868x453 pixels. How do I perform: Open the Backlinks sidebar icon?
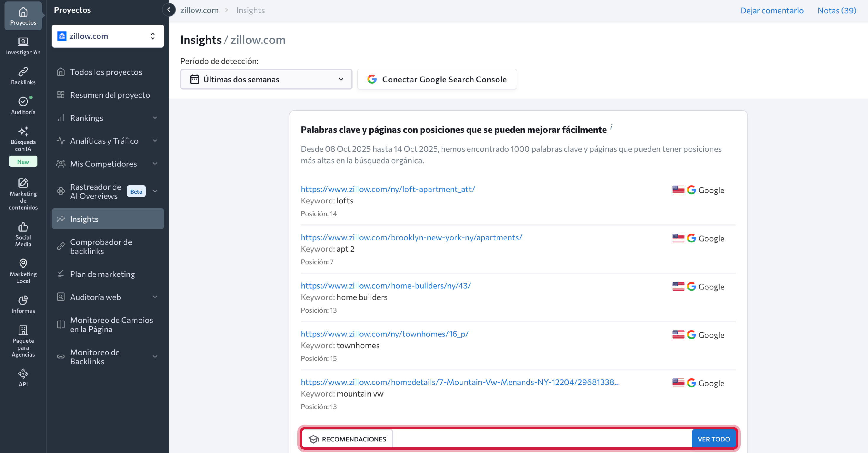pos(23,75)
